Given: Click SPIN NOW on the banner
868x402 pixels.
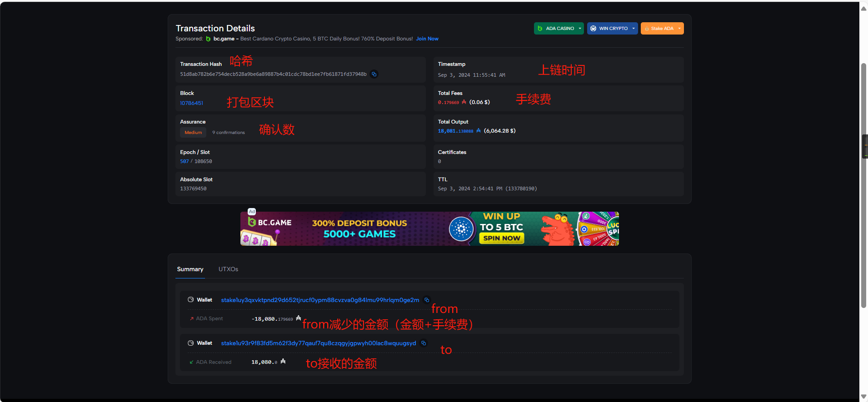Looking at the screenshot, I should pos(502,238).
